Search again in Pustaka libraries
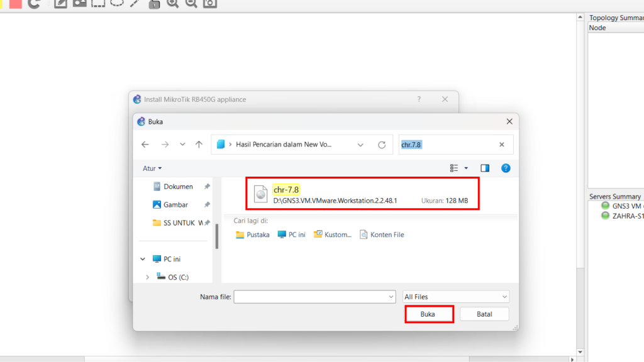The height and width of the screenshot is (362, 644). pos(252,234)
